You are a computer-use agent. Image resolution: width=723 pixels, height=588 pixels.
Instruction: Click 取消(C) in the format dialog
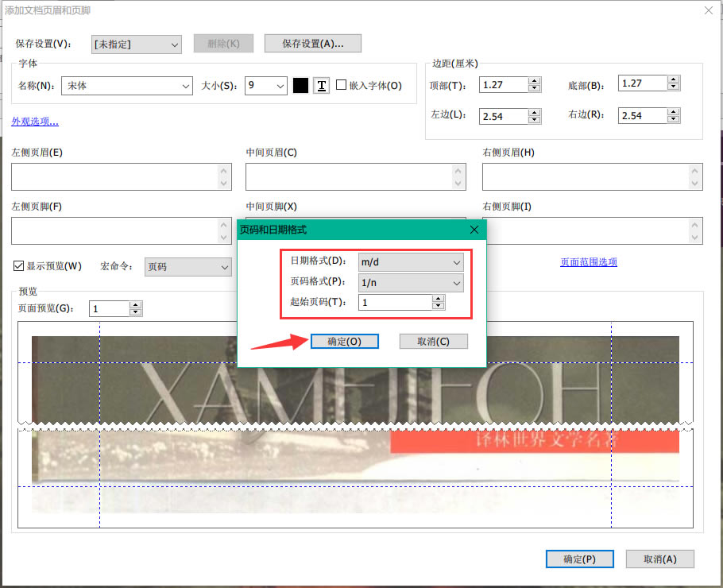[433, 341]
